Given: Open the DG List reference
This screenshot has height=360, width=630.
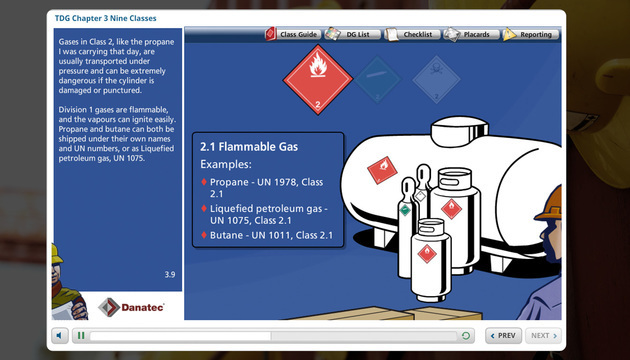Looking at the screenshot, I should click(353, 34).
